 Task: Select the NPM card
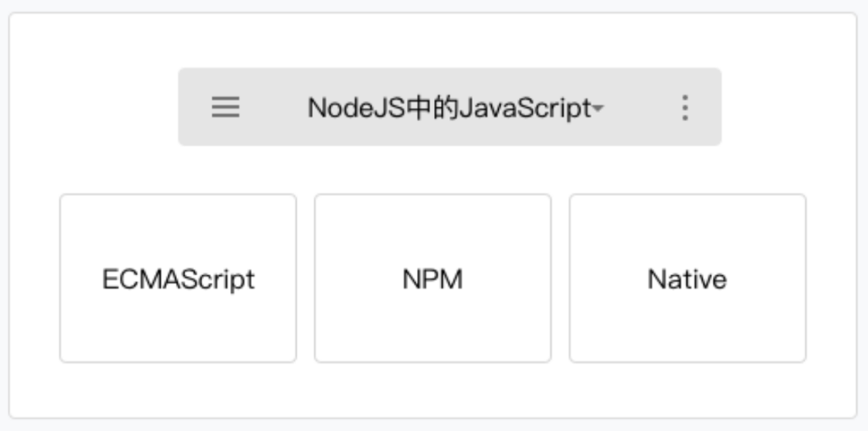click(432, 279)
